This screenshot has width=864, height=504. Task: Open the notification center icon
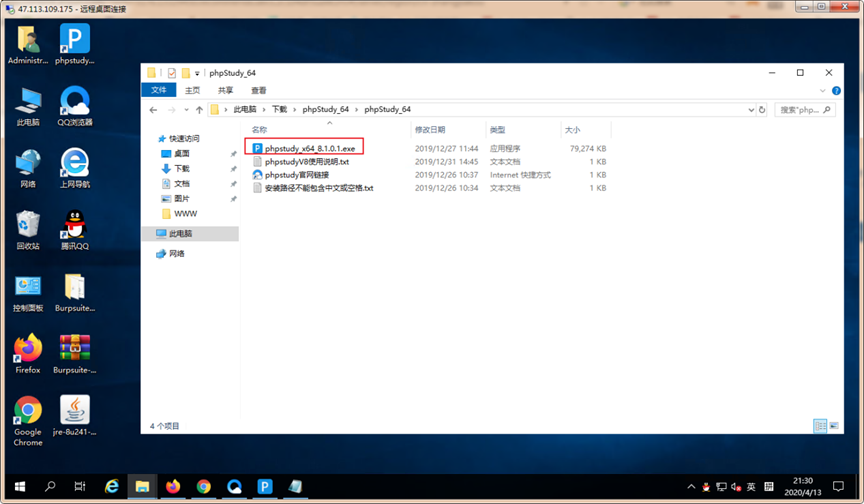[x=838, y=486]
